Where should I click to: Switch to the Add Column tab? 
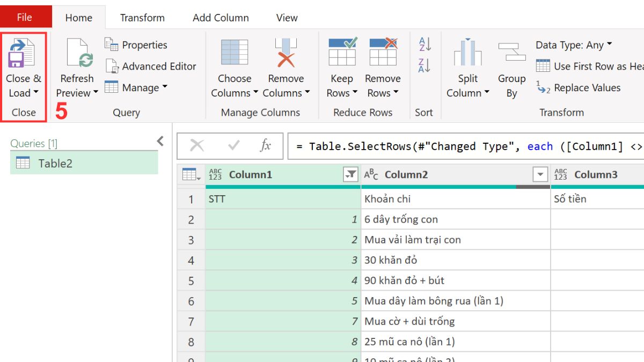(221, 17)
